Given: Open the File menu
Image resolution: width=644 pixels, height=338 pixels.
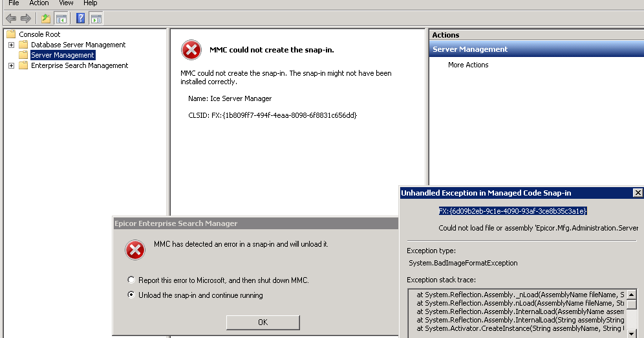Looking at the screenshot, I should tap(14, 3).
